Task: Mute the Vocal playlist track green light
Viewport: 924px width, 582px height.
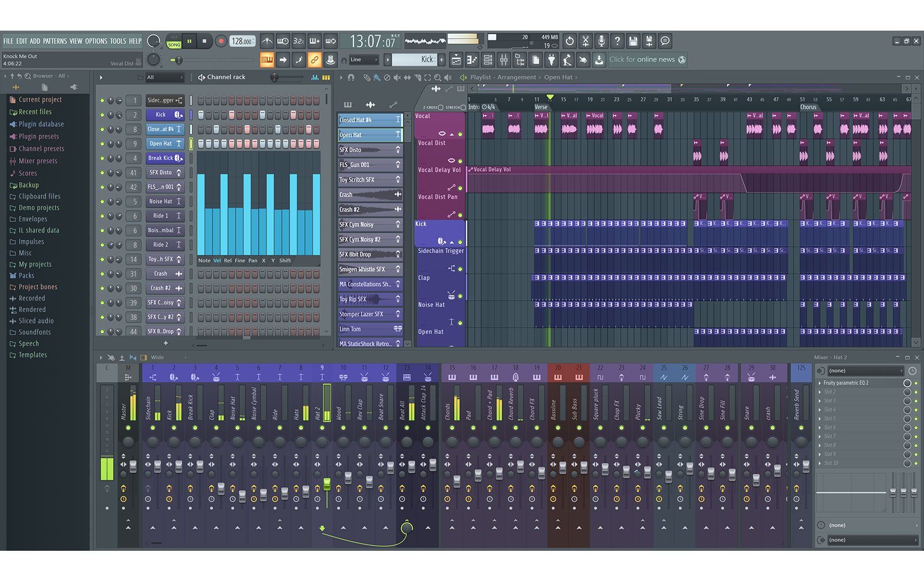Action: coord(460,134)
